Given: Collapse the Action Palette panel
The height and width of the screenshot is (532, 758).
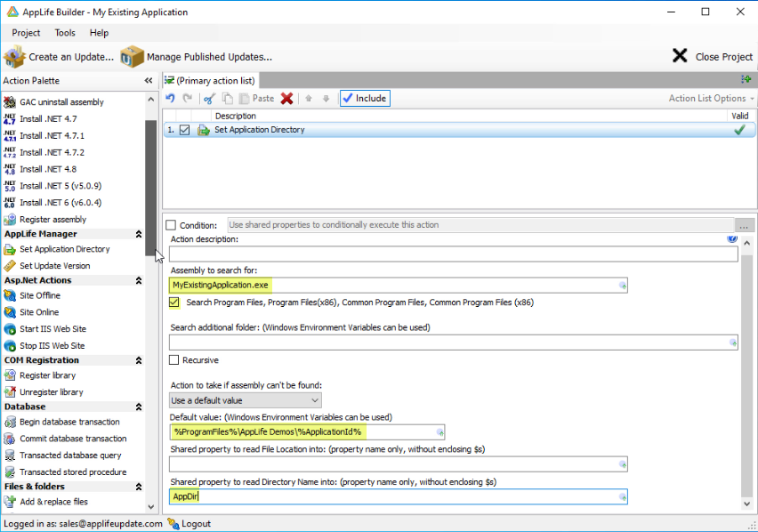Looking at the screenshot, I should click(x=149, y=81).
